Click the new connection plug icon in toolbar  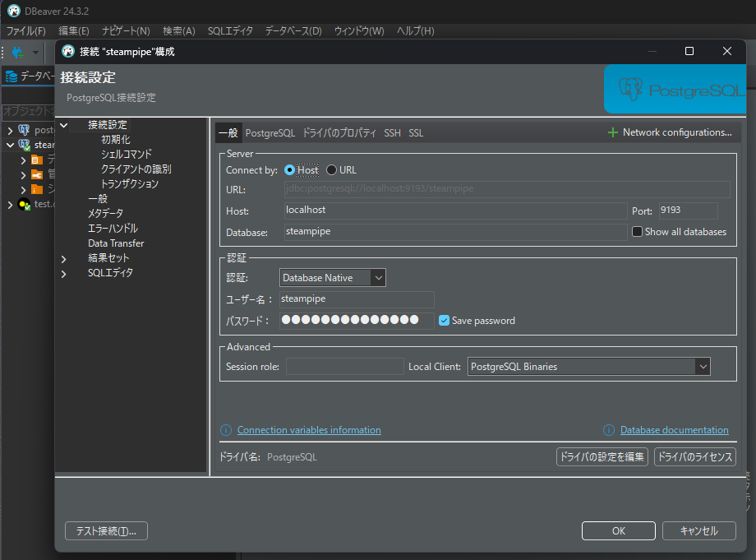tap(17, 52)
